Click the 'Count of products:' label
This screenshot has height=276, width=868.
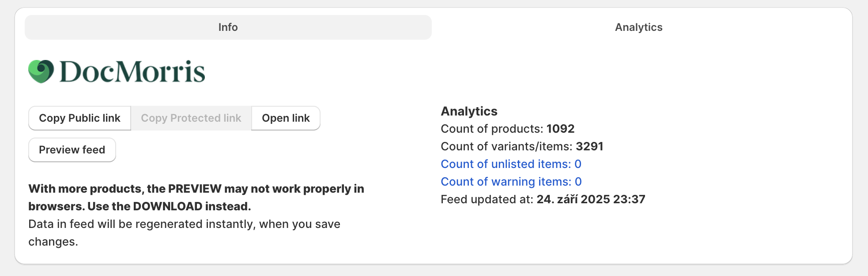tap(492, 129)
